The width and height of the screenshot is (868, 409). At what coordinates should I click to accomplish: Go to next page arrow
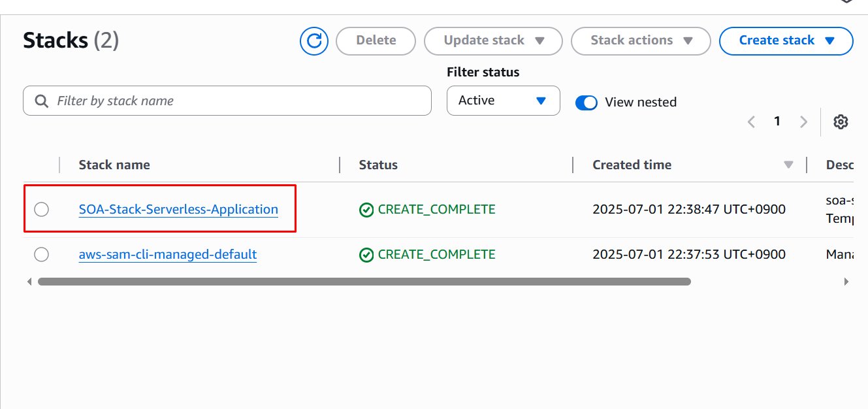pos(803,122)
